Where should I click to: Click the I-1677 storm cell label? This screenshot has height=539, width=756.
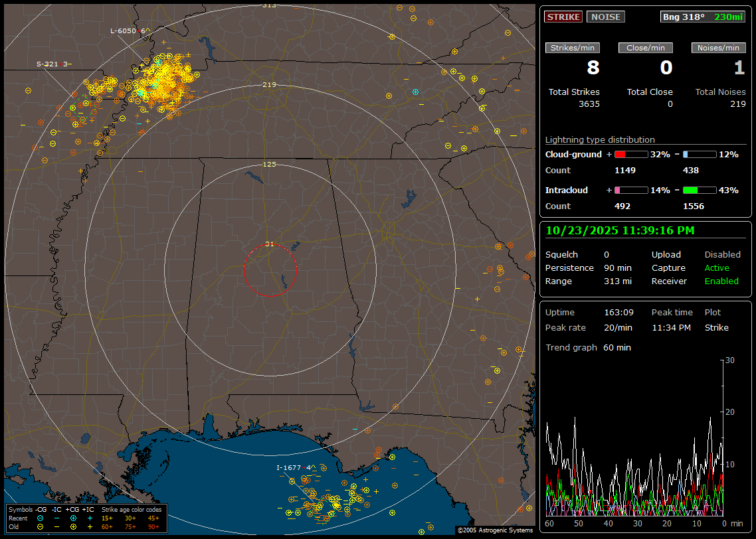[289, 468]
